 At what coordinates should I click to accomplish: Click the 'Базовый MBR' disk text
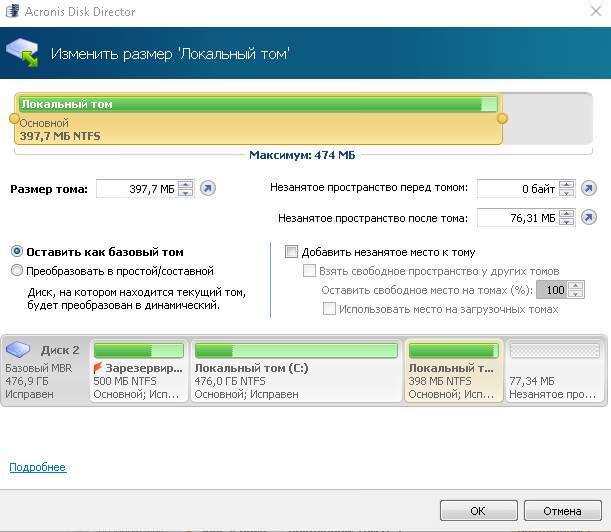pos(39,368)
